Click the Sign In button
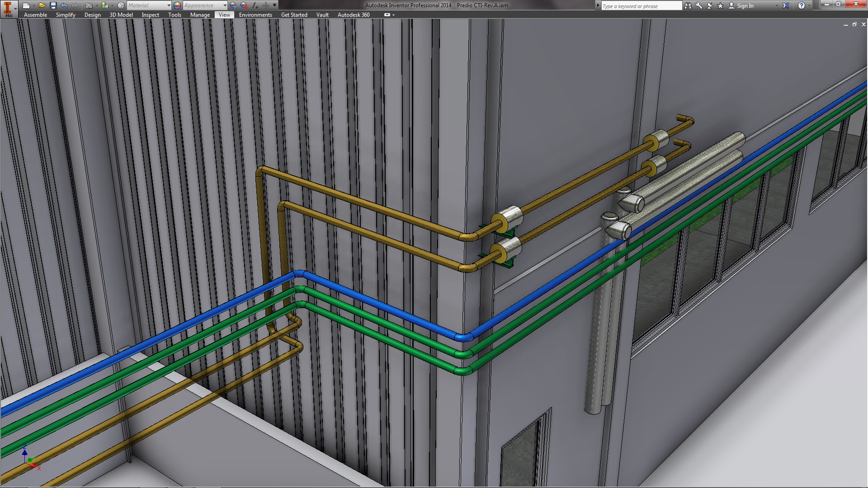This screenshot has height=488, width=868. click(745, 6)
